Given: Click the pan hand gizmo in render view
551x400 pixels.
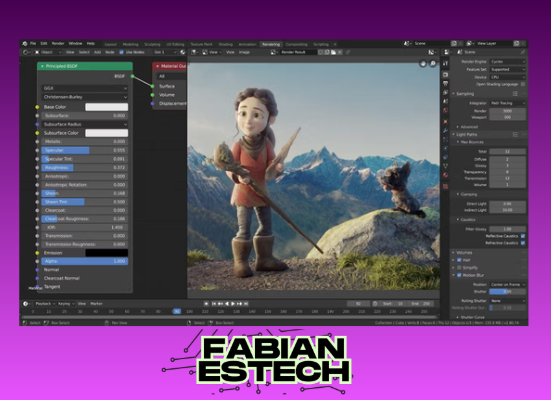Looking at the screenshot, I should [423, 64].
